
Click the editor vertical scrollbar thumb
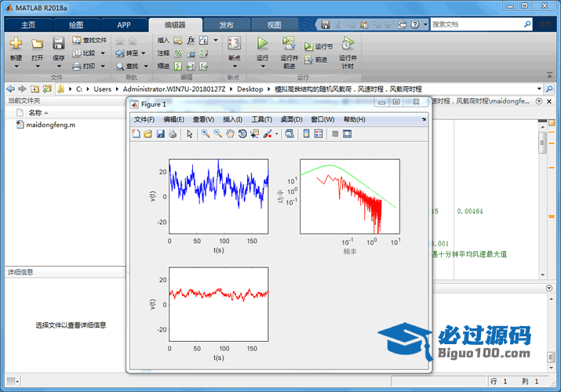pyautogui.click(x=543, y=142)
